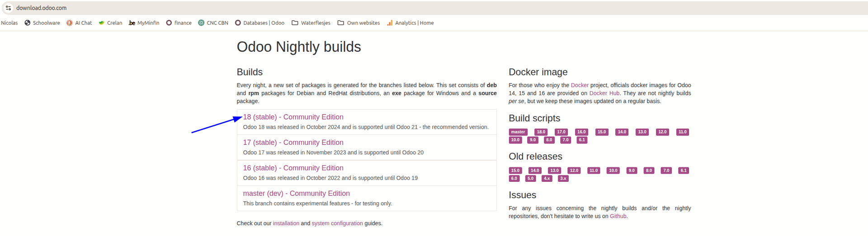The height and width of the screenshot is (236, 868).
Task: Click the 'Odoo Nightly builds' page heading
Action: (x=299, y=47)
